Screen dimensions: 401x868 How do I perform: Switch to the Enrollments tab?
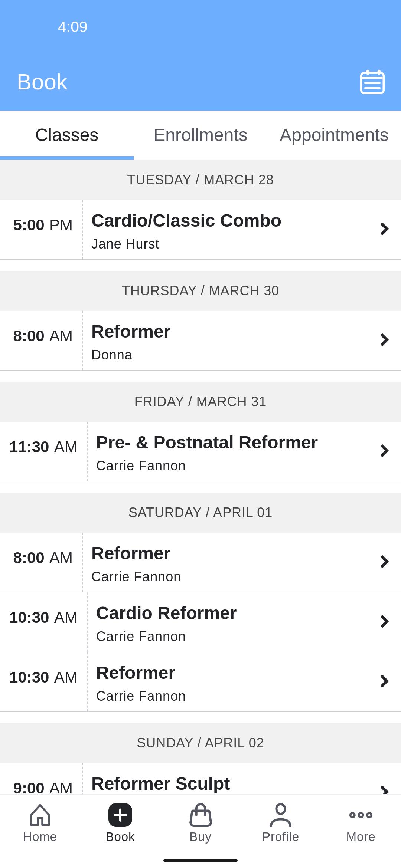coord(200,135)
